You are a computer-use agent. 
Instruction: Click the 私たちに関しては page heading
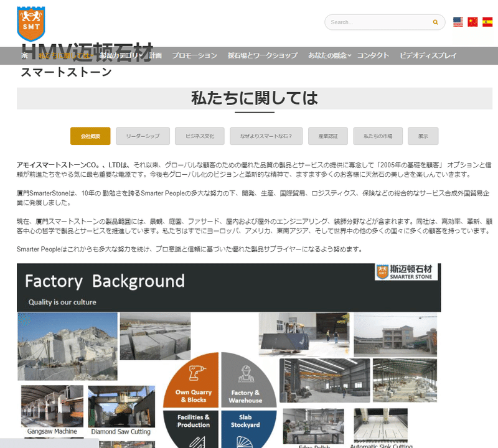tap(255, 98)
